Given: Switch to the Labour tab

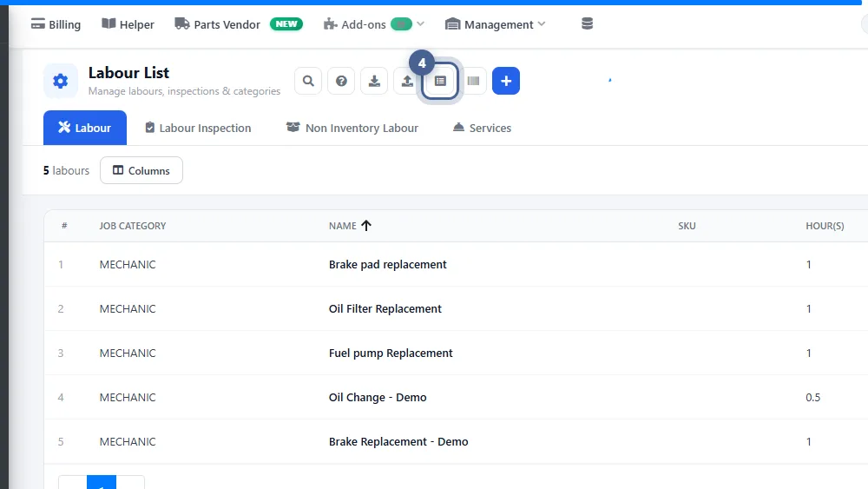Looking at the screenshot, I should [x=85, y=128].
